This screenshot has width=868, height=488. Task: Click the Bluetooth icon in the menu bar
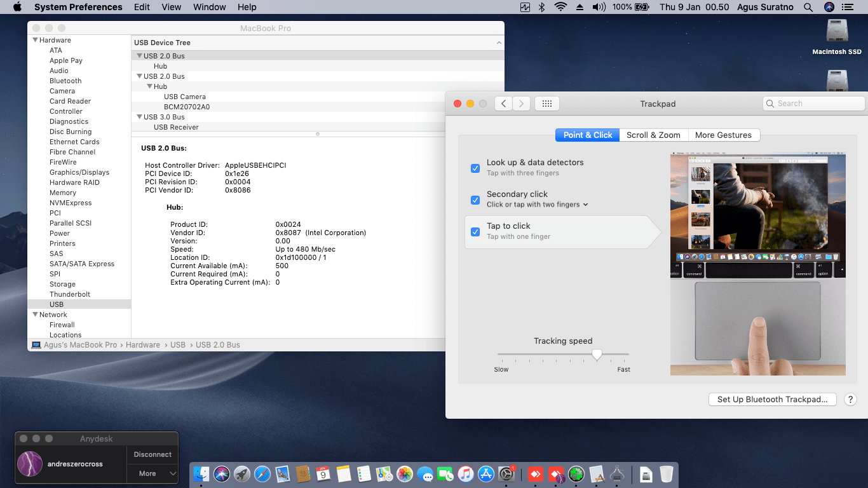tap(542, 7)
